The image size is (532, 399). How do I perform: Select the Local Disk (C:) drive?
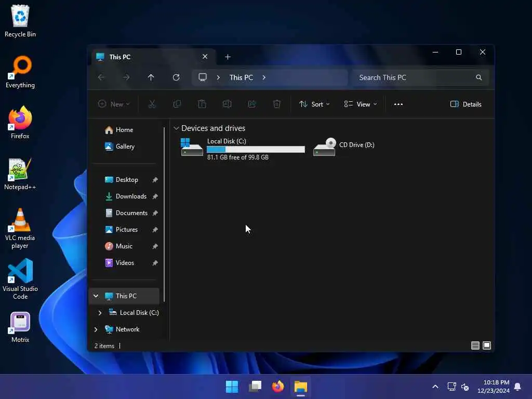tap(242, 149)
